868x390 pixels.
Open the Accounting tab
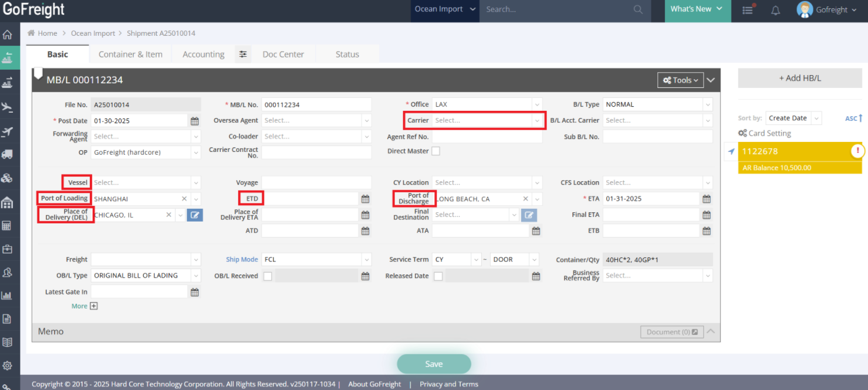203,55
